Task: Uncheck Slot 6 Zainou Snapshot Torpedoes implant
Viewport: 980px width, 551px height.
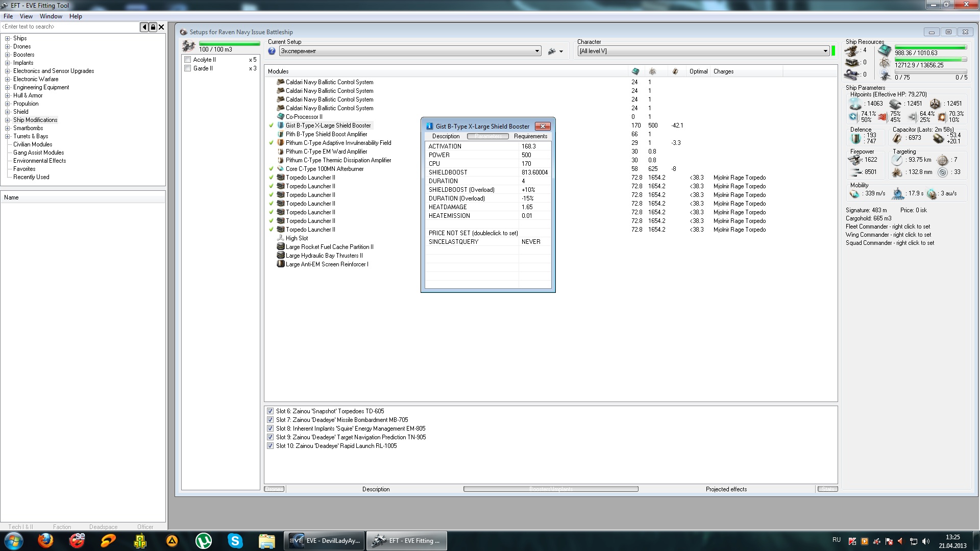Action: point(270,411)
